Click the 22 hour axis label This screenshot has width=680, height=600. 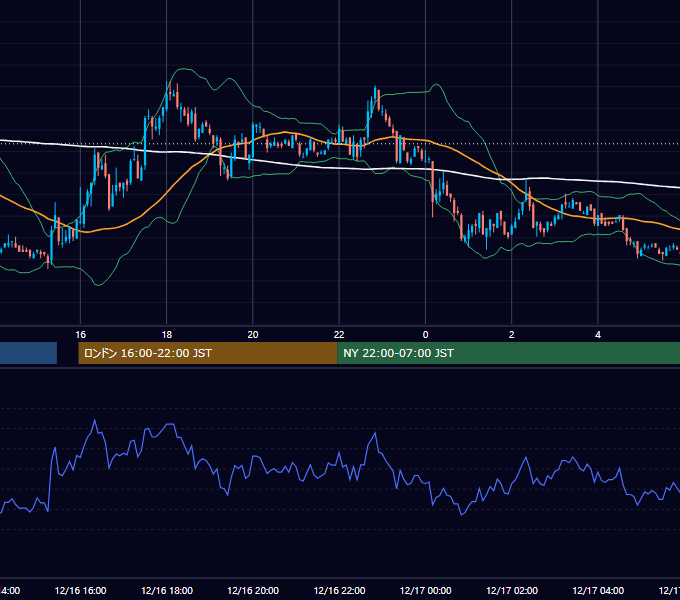coord(339,335)
